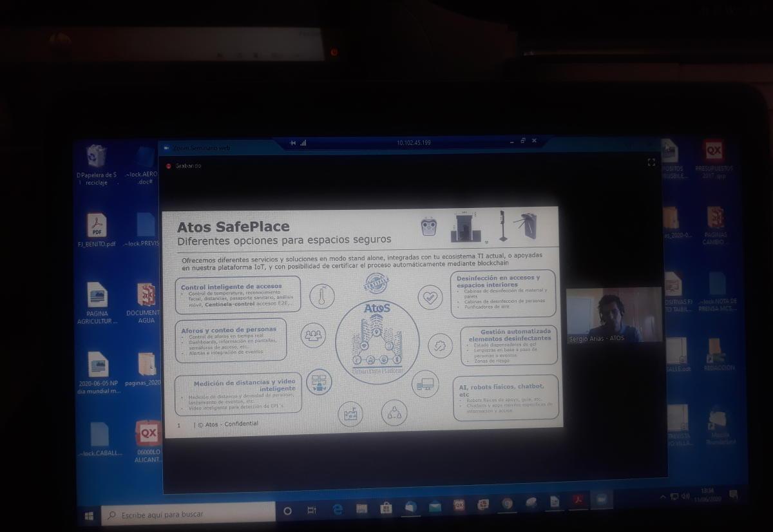Image resolution: width=773 pixels, height=532 pixels.
Task: Click 'Desinfección en accesos y espacios interiores' box
Action: point(502,294)
